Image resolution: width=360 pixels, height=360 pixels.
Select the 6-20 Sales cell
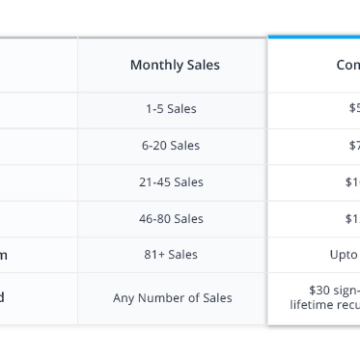pyautogui.click(x=172, y=147)
